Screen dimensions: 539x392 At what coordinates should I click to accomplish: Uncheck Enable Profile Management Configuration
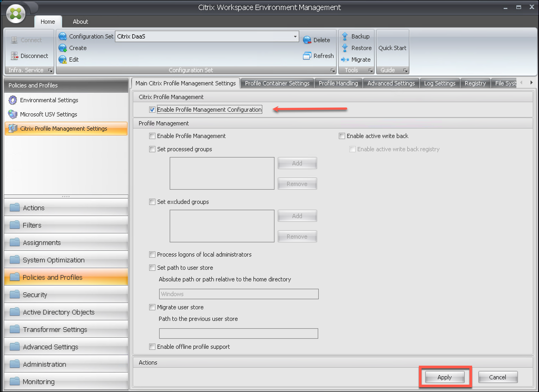(152, 110)
